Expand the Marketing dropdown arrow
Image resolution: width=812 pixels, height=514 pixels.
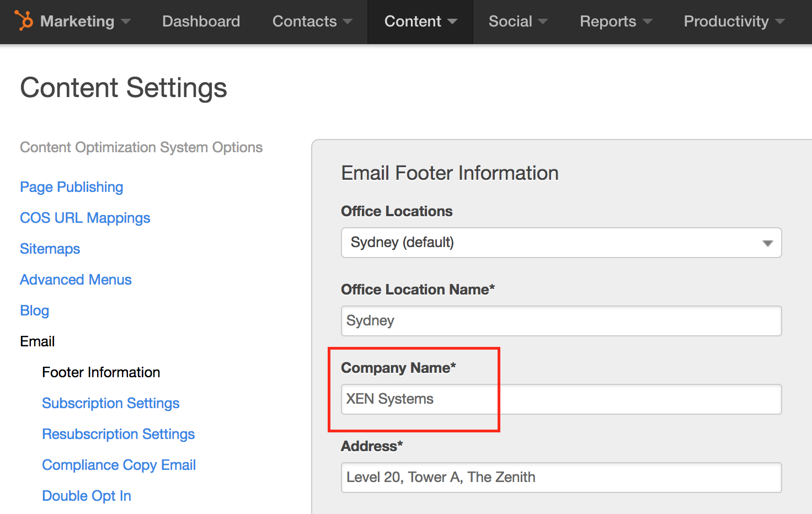(x=126, y=22)
